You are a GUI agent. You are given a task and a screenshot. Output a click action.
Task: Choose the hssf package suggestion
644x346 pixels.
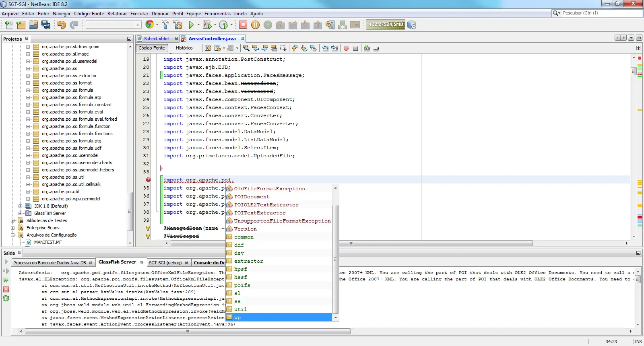(x=240, y=277)
